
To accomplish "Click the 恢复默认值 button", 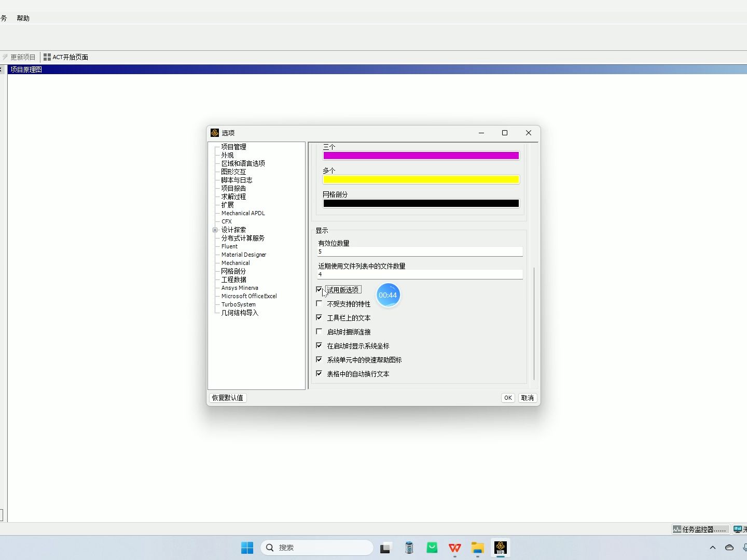I will pyautogui.click(x=228, y=398).
